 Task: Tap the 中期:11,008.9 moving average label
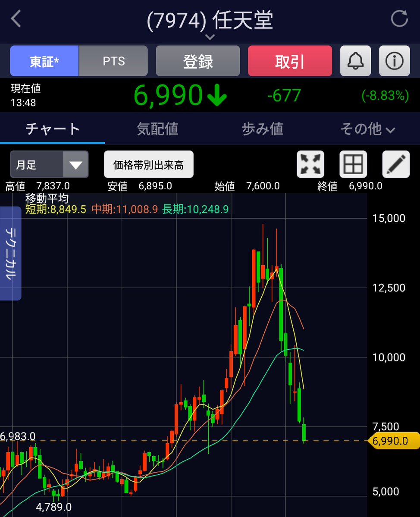(x=125, y=209)
